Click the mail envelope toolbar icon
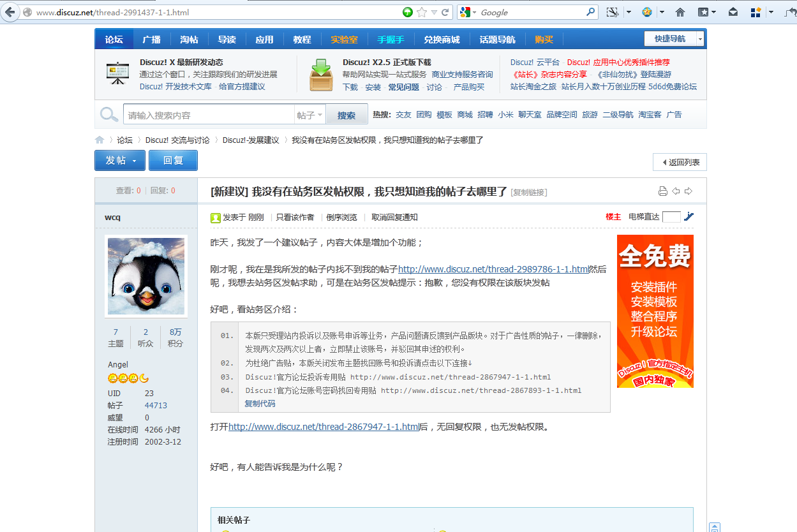Screen dimensions: 797x532 [x=733, y=12]
